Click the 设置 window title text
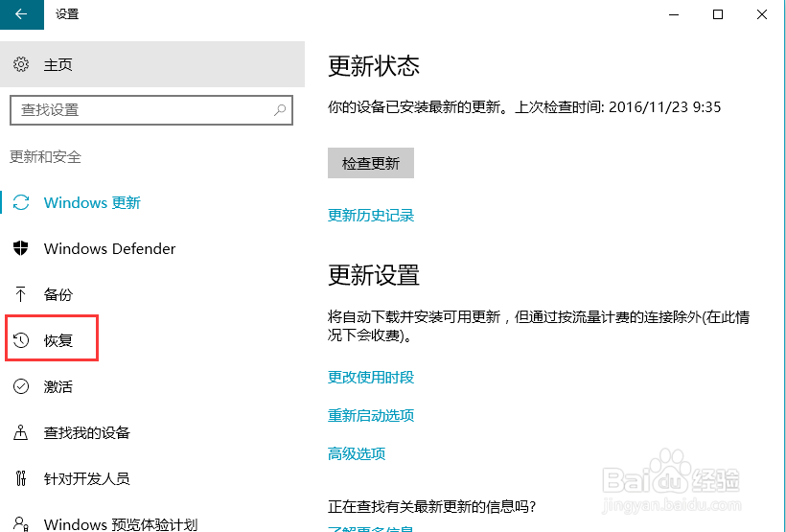The width and height of the screenshot is (786, 532). coord(67,14)
